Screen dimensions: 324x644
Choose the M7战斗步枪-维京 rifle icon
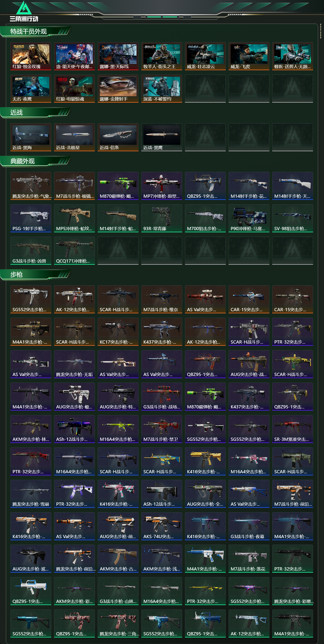click(162, 299)
